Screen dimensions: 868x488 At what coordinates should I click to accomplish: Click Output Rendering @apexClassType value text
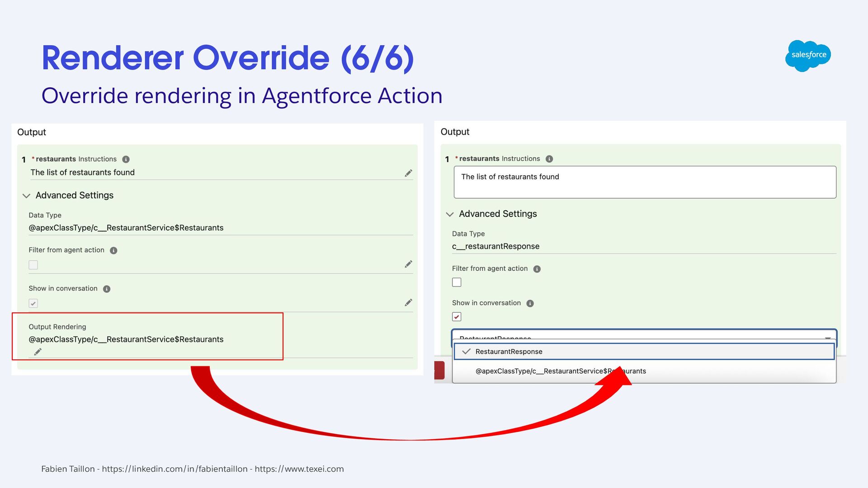126,339
